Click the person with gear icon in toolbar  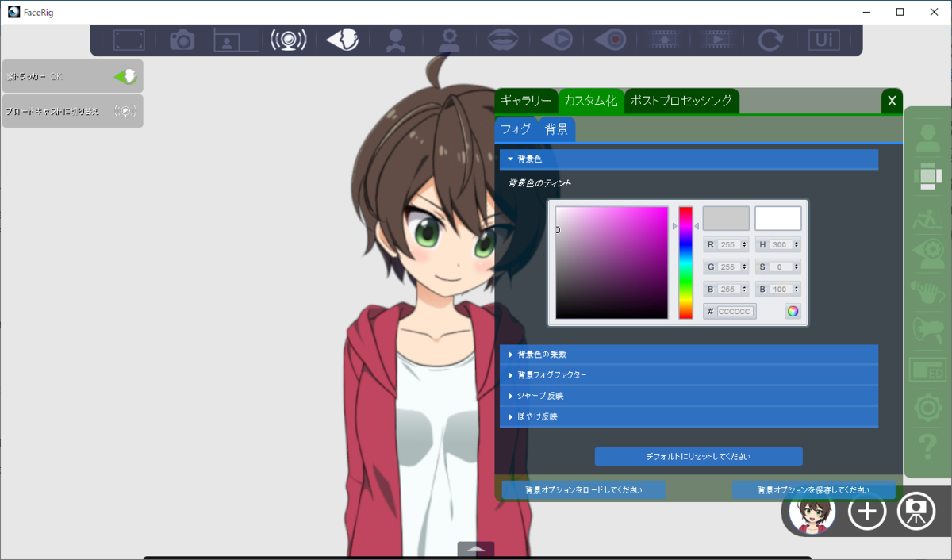pos(450,40)
